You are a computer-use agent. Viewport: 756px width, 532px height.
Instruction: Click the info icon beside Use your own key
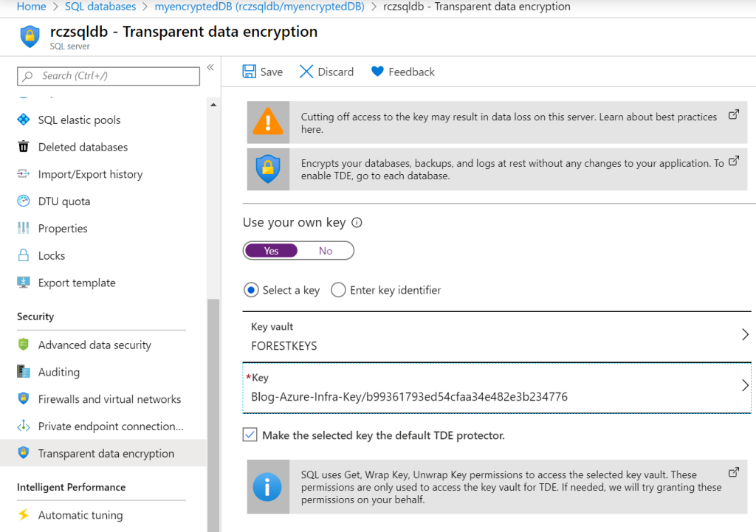tap(357, 223)
